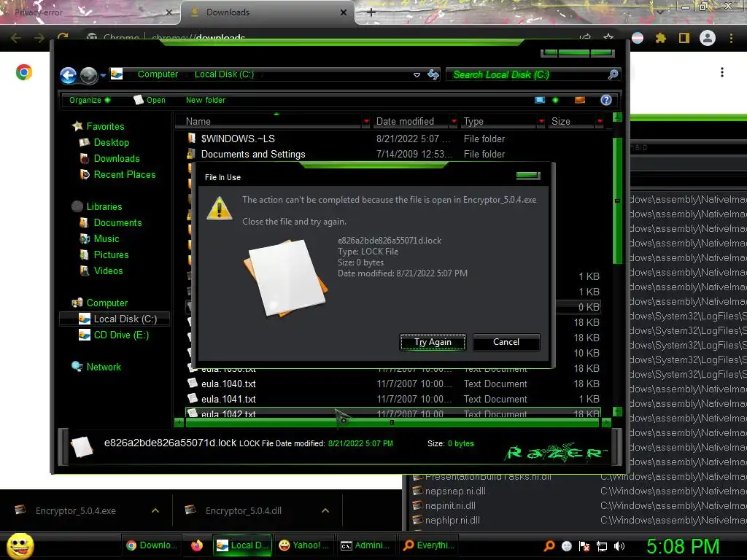The width and height of the screenshot is (747, 560).
Task: Open Start menu smiley icon
Action: click(20, 545)
